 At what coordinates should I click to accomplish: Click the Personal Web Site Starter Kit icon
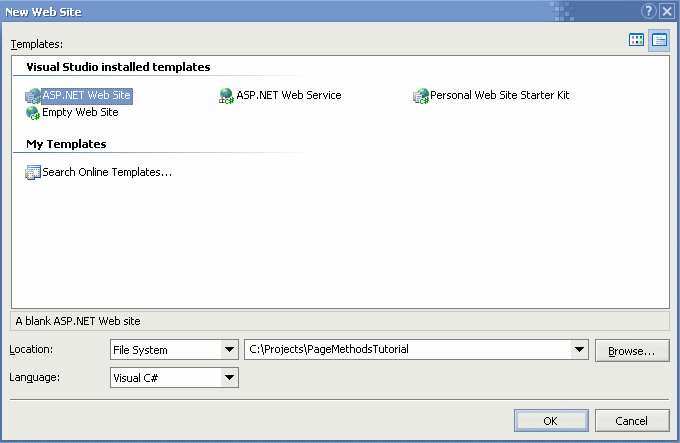421,96
